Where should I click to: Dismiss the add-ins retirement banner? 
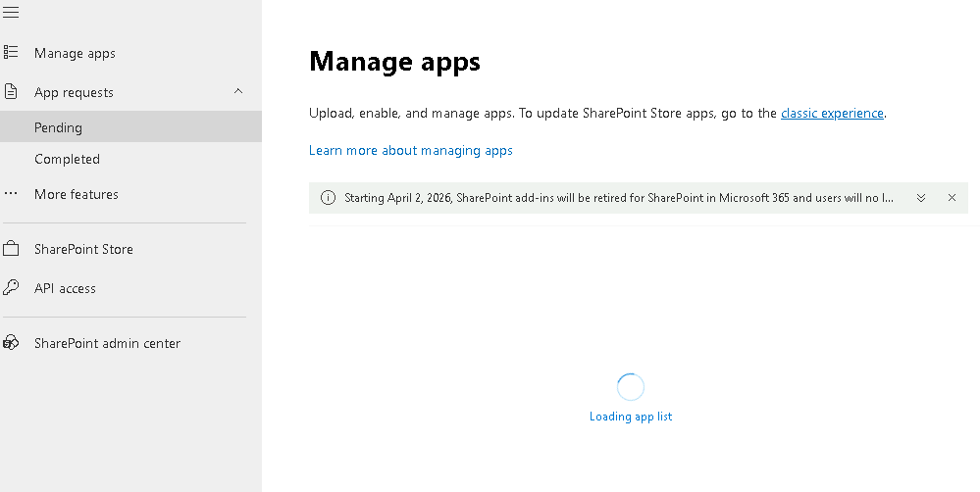point(952,198)
